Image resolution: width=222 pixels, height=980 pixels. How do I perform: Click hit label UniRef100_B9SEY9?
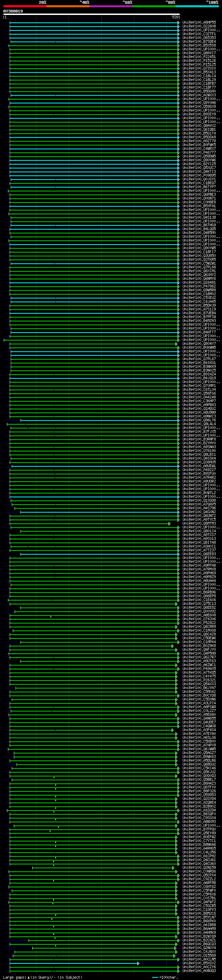pyautogui.click(x=199, y=114)
